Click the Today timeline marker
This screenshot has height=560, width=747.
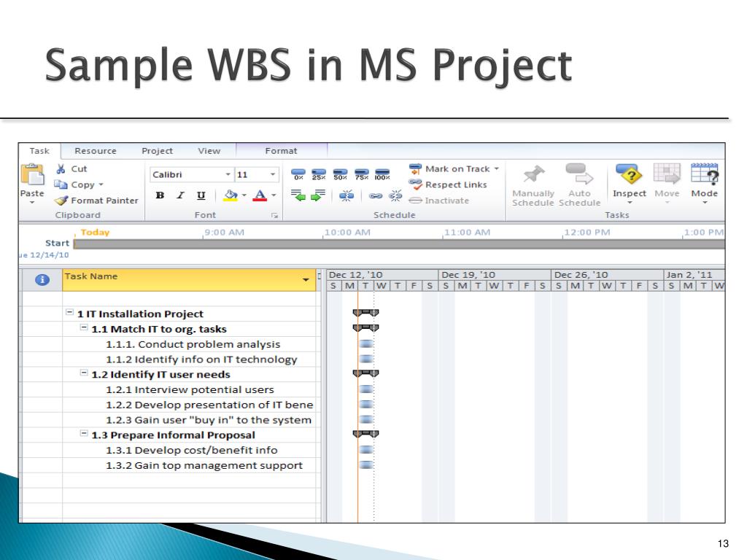(95, 233)
